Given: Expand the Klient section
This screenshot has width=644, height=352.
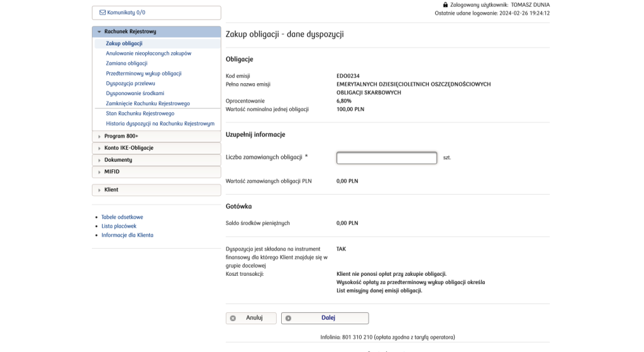Looking at the screenshot, I should point(111,190).
